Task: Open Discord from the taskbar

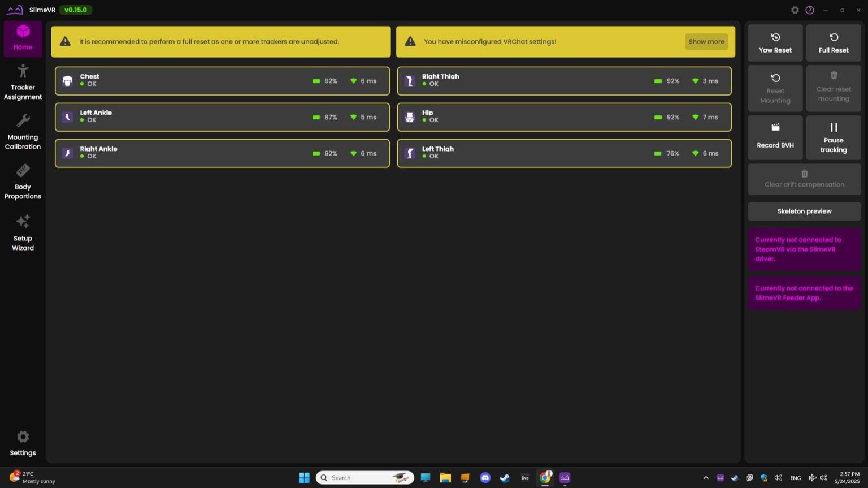Action: [485, 478]
